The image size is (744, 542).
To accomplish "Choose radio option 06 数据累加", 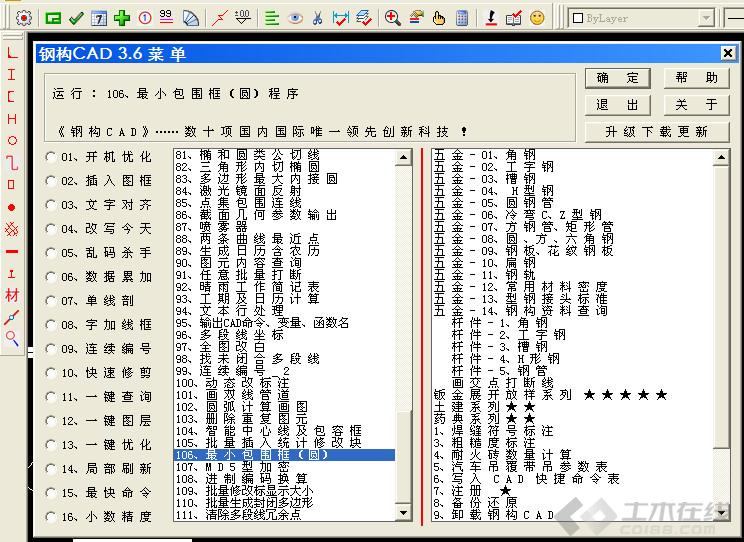I will pos(51,277).
